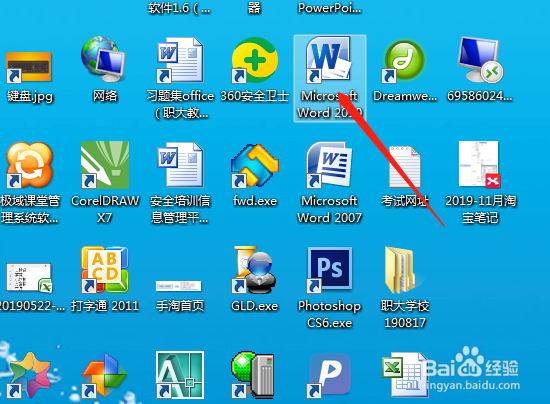Launch the Dreamweaver shortcut icon
This screenshot has width=550, height=404.
click(403, 61)
